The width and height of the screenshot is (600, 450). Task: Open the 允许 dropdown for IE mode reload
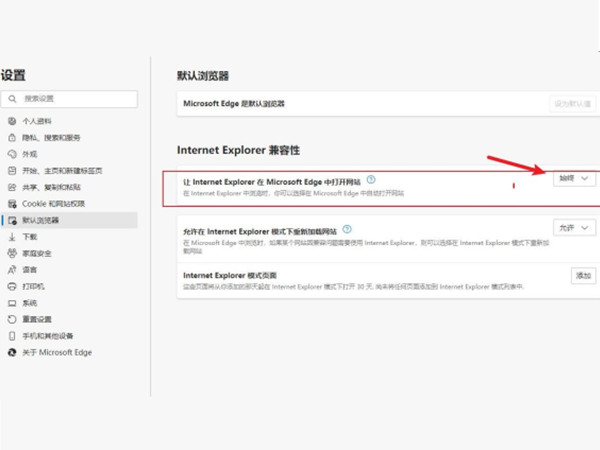click(574, 228)
